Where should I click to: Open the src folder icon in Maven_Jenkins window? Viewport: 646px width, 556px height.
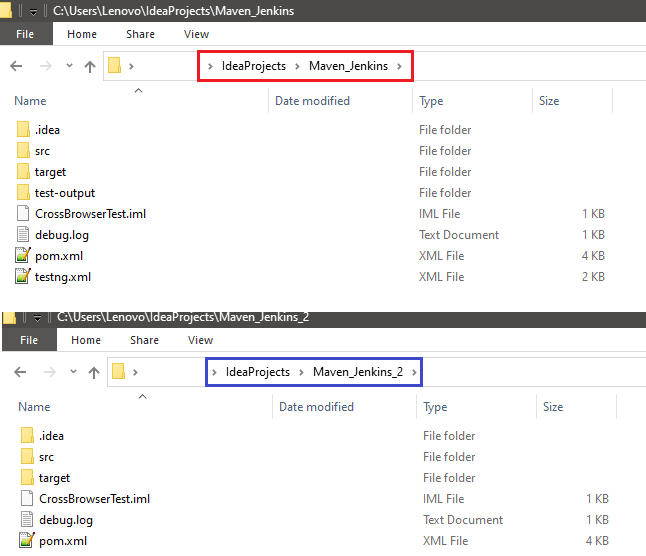pyautogui.click(x=23, y=150)
